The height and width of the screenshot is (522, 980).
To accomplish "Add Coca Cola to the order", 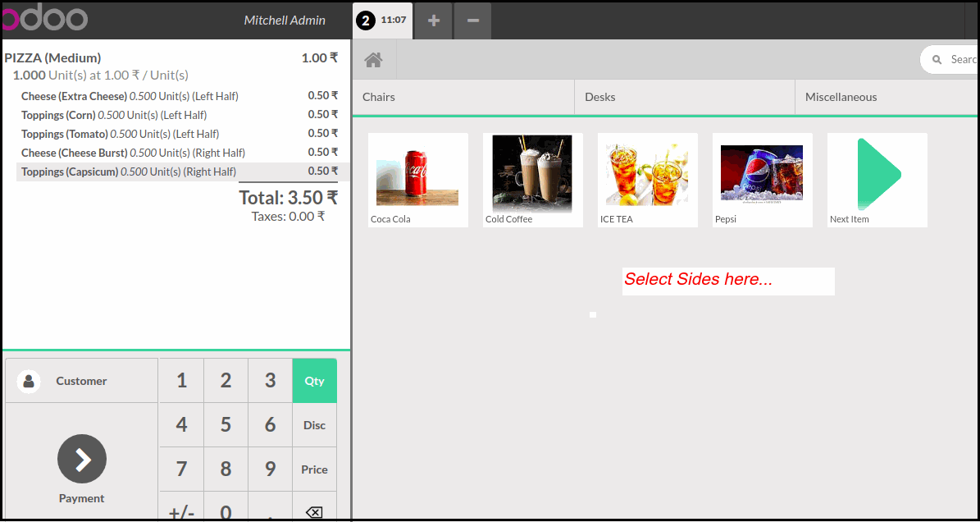I will click(418, 180).
